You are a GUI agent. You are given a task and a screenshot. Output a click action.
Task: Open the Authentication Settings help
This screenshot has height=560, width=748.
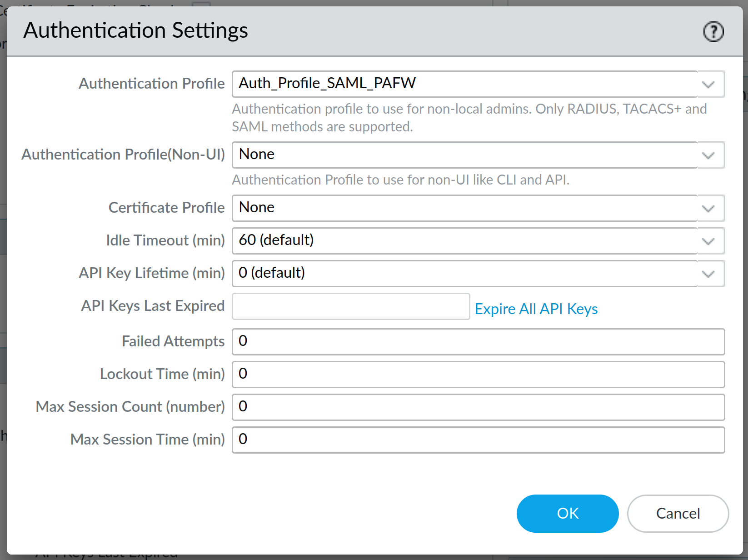(713, 31)
